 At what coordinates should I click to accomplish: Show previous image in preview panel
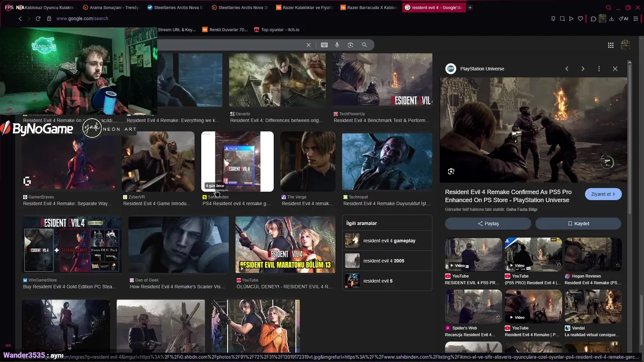(x=567, y=69)
